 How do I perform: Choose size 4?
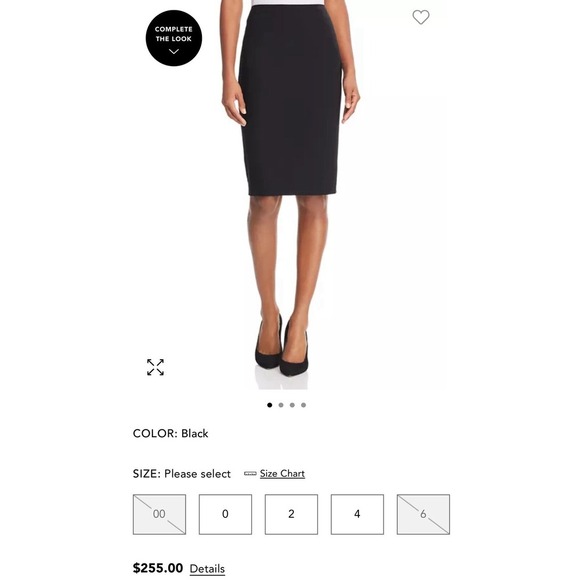357,514
